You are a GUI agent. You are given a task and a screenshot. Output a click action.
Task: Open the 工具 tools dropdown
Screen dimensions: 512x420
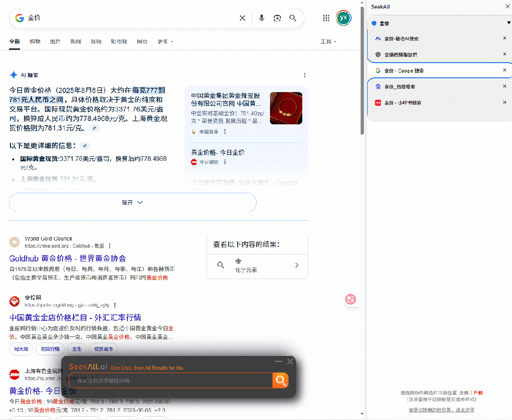point(328,41)
